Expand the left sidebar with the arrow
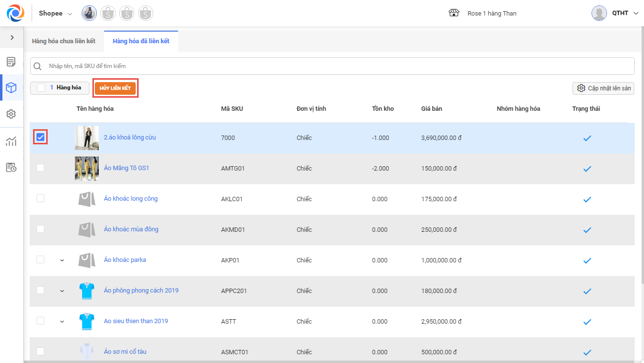The width and height of the screenshot is (644, 363). coord(12,37)
